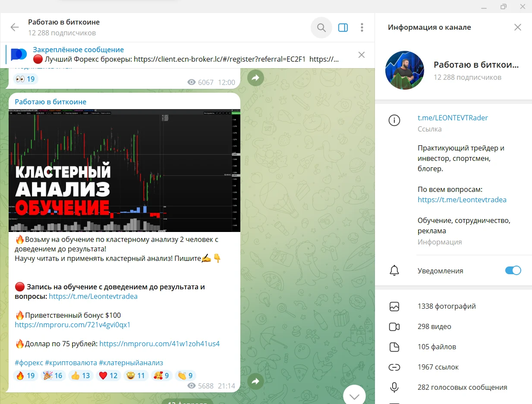Toggle the notifications switch

pyautogui.click(x=513, y=271)
